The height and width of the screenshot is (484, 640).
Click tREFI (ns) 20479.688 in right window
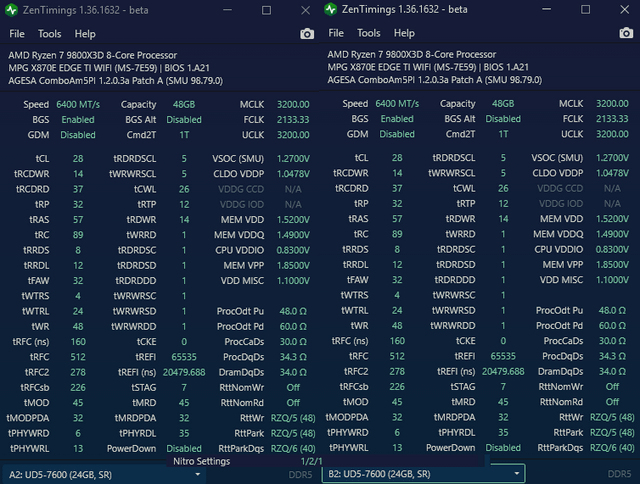click(503, 371)
